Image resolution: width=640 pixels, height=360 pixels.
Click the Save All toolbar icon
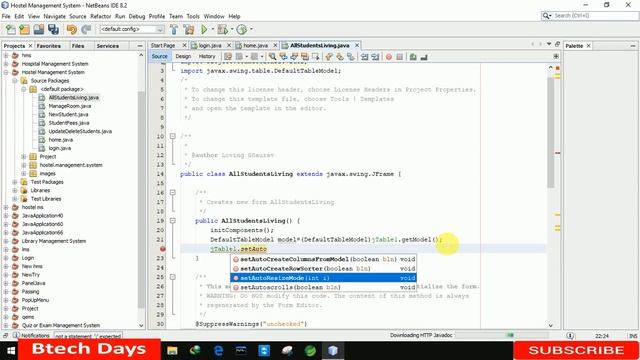pyautogui.click(x=53, y=29)
